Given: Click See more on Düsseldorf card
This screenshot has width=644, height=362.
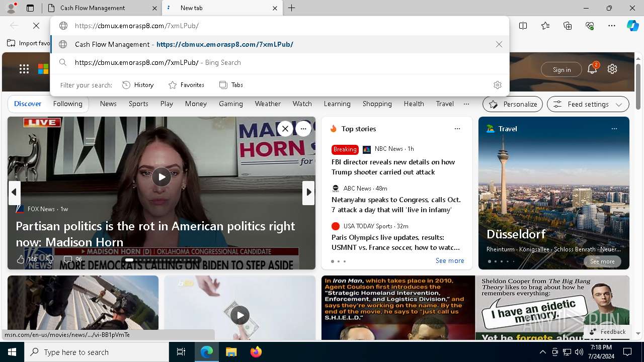Looking at the screenshot, I should point(602,261).
